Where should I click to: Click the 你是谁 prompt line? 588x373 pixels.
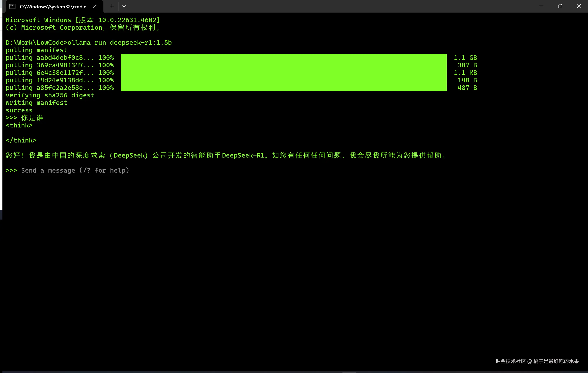point(24,118)
